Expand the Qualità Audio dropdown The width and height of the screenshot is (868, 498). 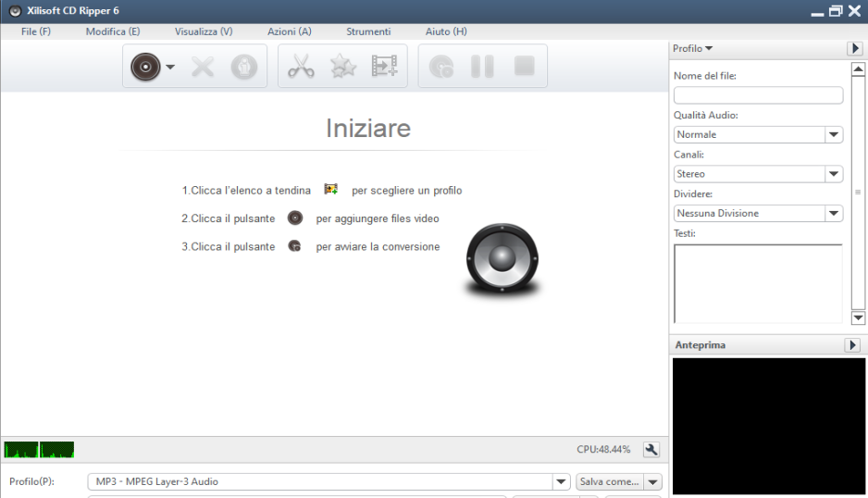pos(834,134)
